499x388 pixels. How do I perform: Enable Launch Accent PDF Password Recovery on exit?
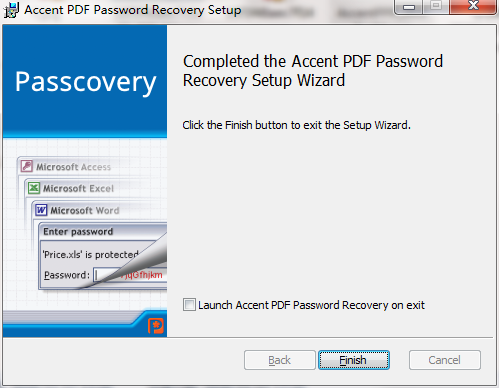(189, 305)
